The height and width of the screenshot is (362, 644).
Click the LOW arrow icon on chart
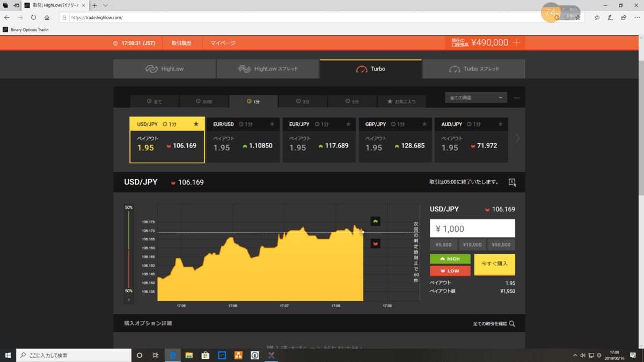(x=376, y=244)
